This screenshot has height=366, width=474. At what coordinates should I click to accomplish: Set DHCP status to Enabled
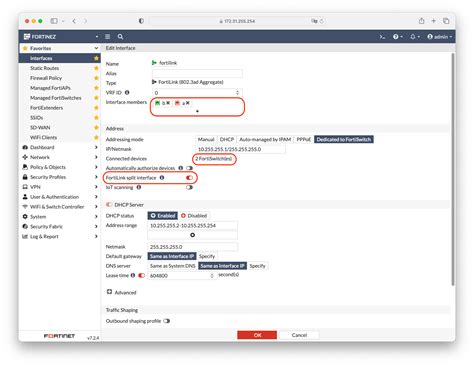click(163, 216)
